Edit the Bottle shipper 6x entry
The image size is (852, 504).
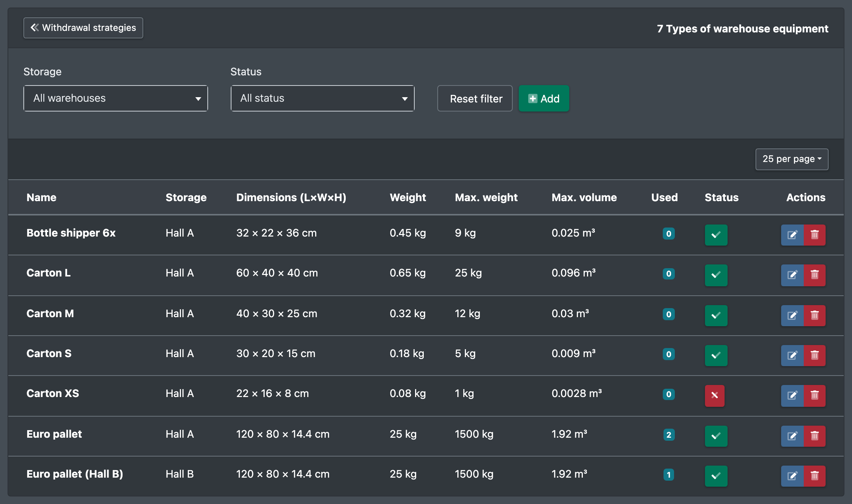[x=792, y=235]
